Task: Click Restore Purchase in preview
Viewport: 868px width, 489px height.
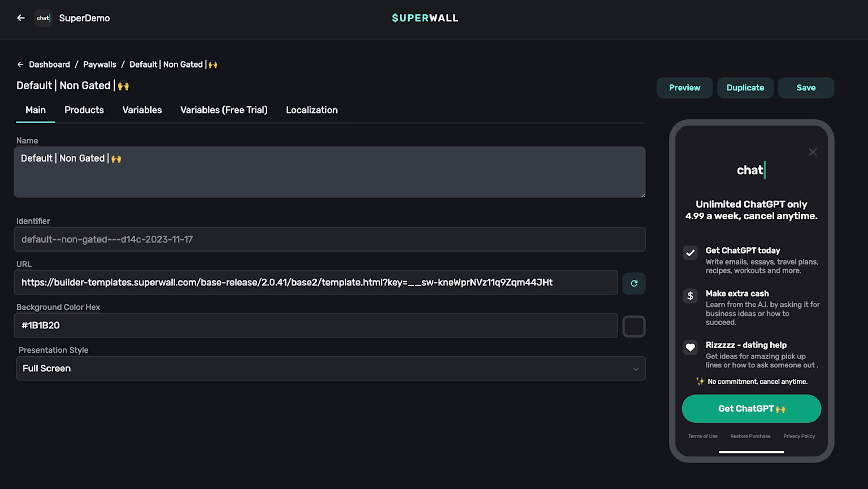Action: click(750, 436)
